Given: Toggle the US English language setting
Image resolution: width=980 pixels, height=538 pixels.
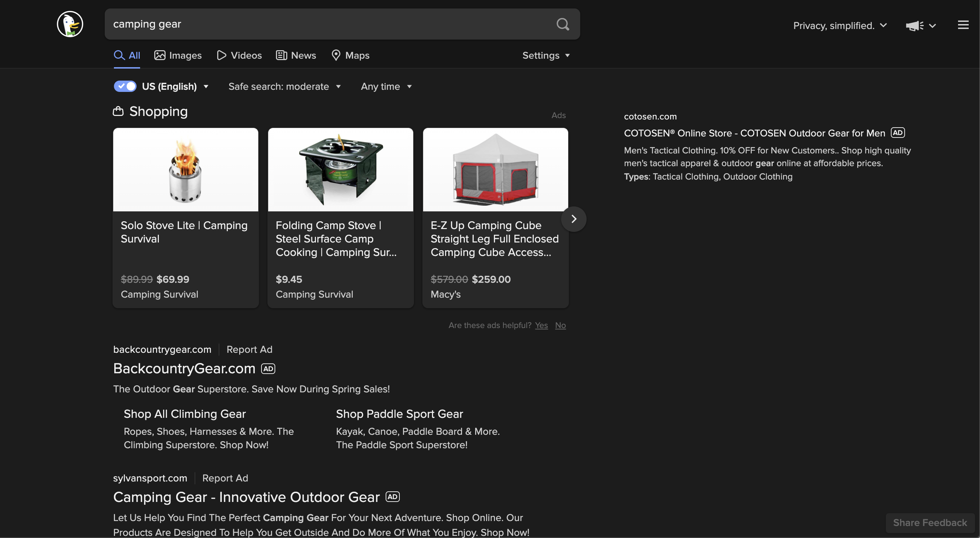Looking at the screenshot, I should pos(125,86).
